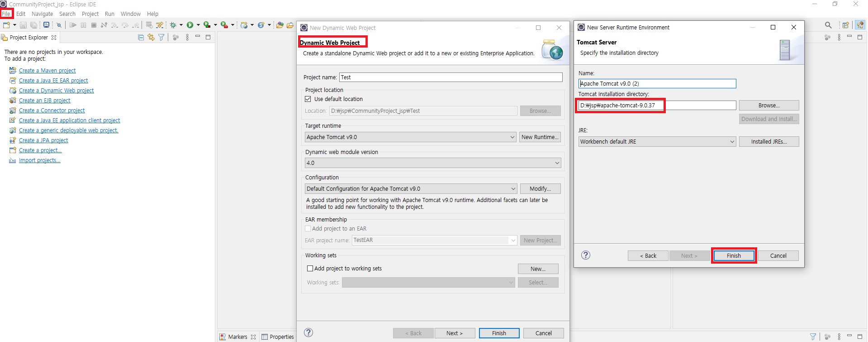Screen dimensions: 868x342
Task: Click the Use Step Filters icon
Action: pyautogui.click(x=160, y=25)
